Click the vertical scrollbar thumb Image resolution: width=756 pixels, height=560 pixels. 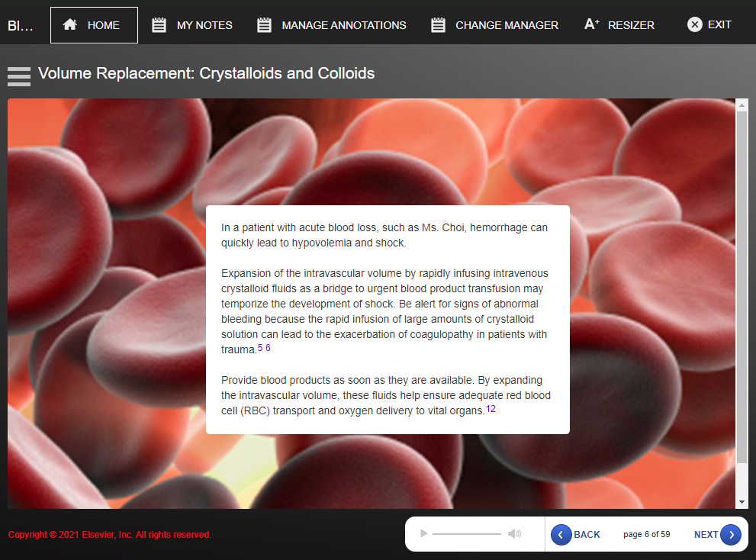tap(742, 286)
